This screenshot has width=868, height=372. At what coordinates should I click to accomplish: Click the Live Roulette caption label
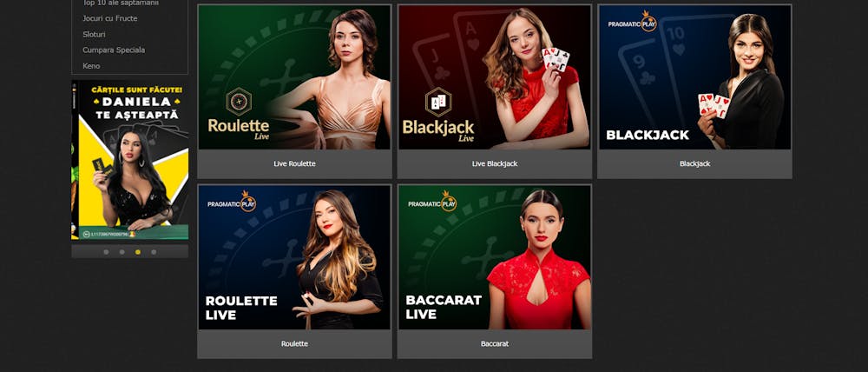[294, 163]
